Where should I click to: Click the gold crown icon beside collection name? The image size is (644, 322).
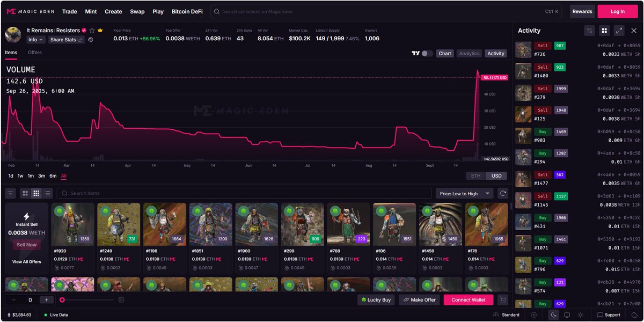(100, 31)
